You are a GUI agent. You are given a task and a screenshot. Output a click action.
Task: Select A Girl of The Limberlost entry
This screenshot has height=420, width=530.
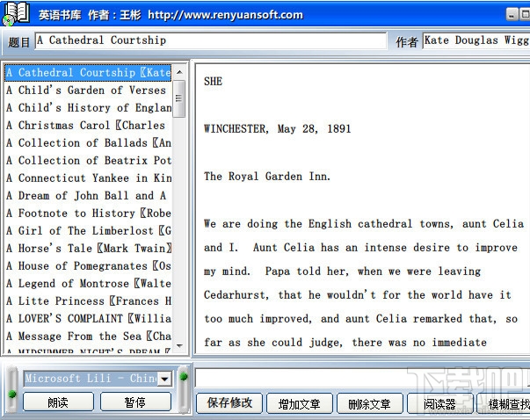(88, 231)
